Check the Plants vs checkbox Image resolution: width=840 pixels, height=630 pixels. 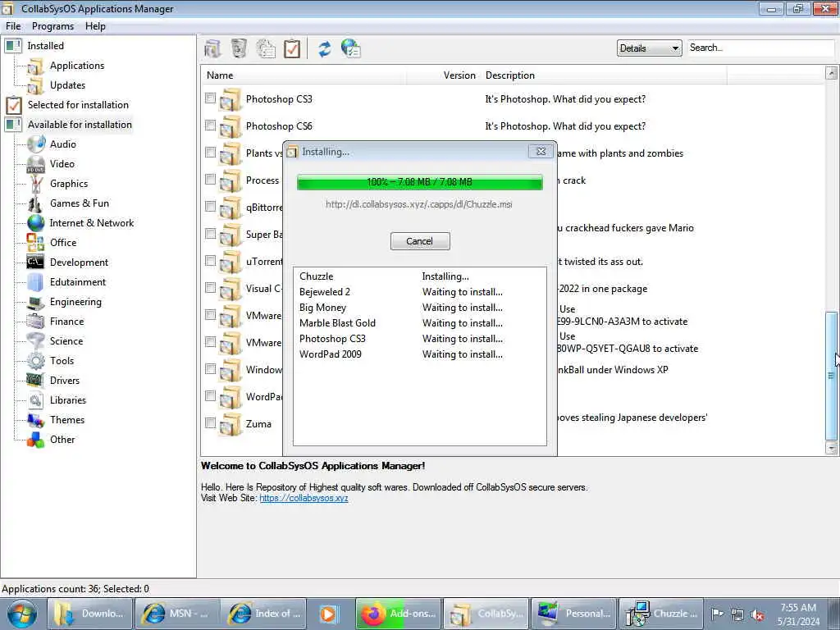tap(210, 152)
